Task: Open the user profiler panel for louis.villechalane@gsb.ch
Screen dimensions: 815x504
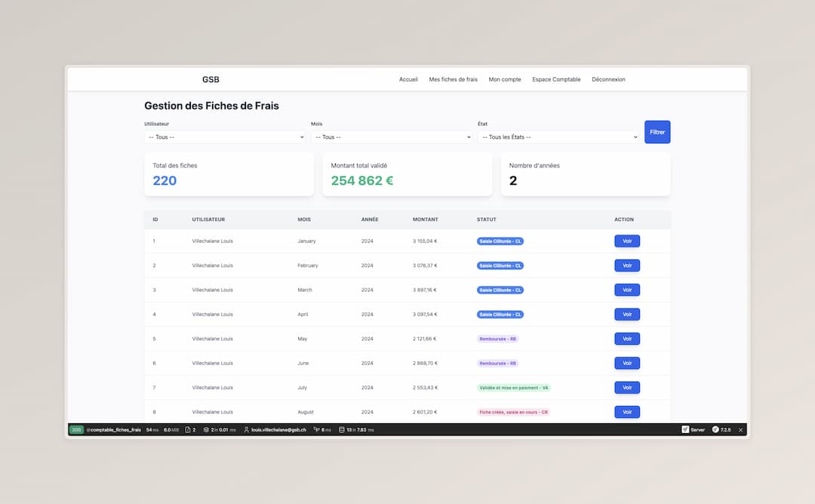Action: click(275, 429)
